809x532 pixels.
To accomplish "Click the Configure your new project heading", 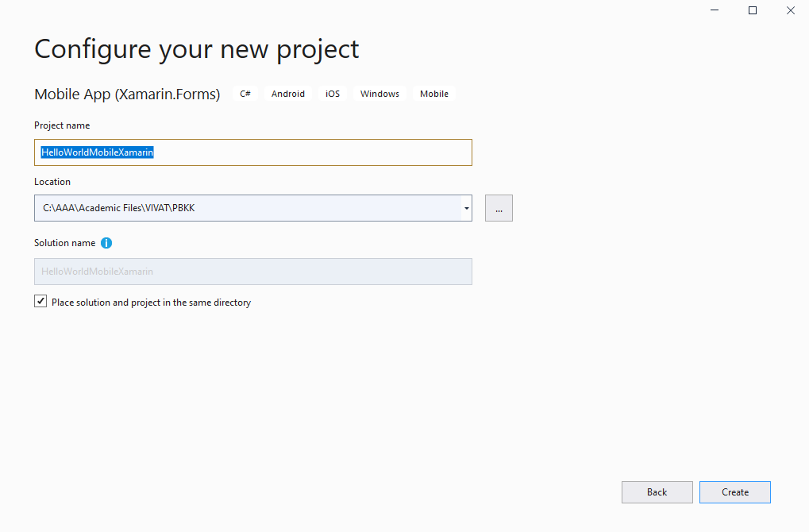I will click(197, 50).
